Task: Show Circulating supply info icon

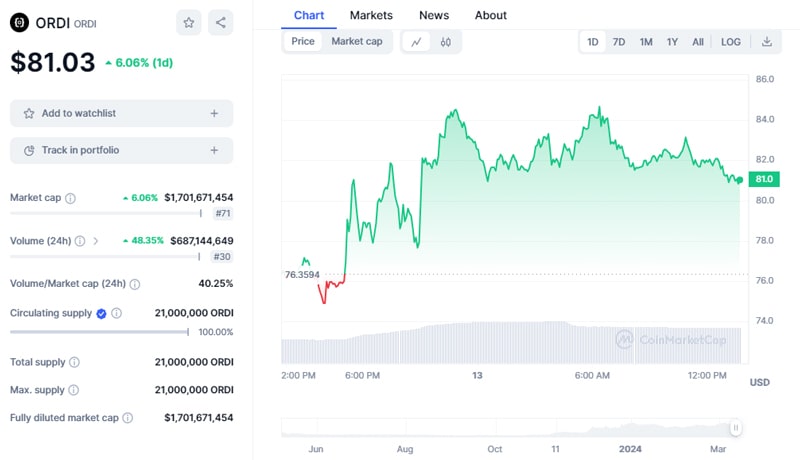Action: click(117, 313)
